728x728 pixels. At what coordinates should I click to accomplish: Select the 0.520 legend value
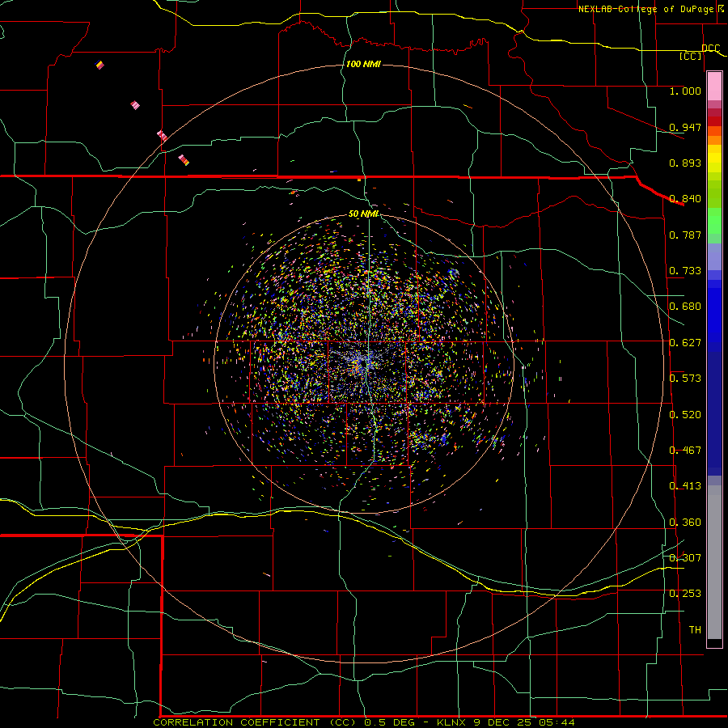pyautogui.click(x=685, y=415)
